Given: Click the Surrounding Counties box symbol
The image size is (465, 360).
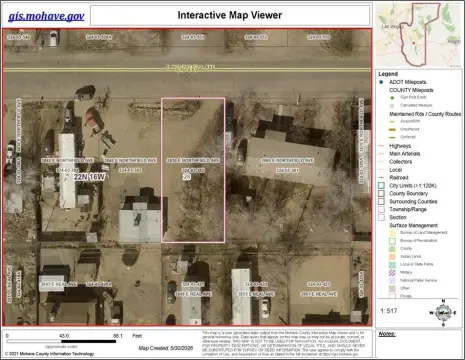Looking at the screenshot, I should coord(382,202).
